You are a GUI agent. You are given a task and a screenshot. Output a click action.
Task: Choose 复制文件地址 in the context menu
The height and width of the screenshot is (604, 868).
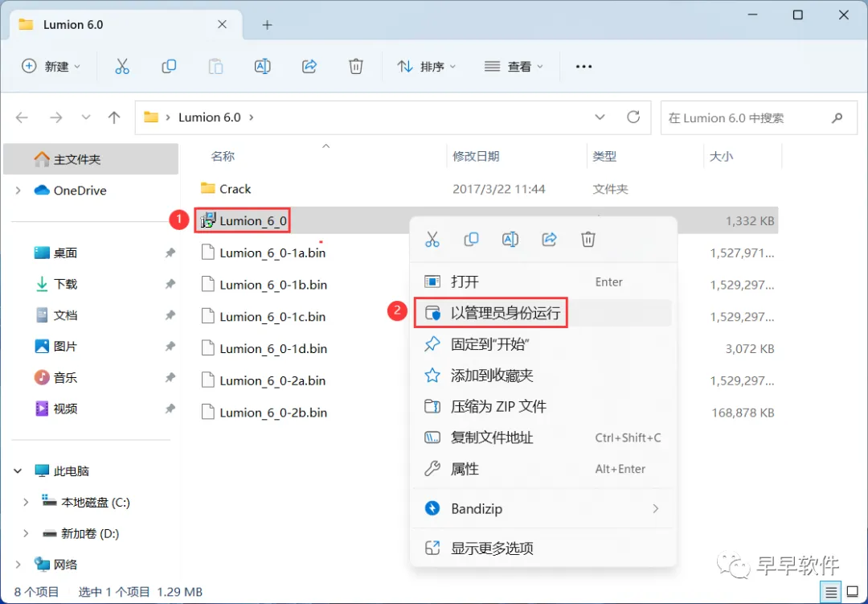pos(543,438)
